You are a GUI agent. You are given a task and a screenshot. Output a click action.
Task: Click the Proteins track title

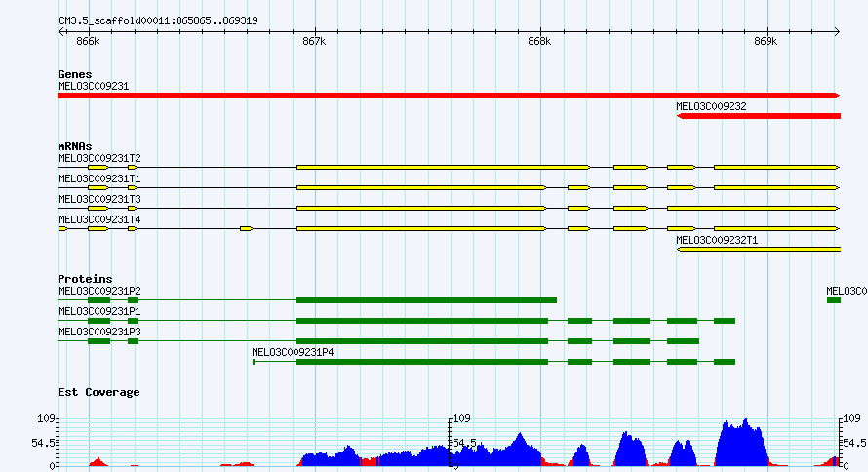pyautogui.click(x=85, y=279)
